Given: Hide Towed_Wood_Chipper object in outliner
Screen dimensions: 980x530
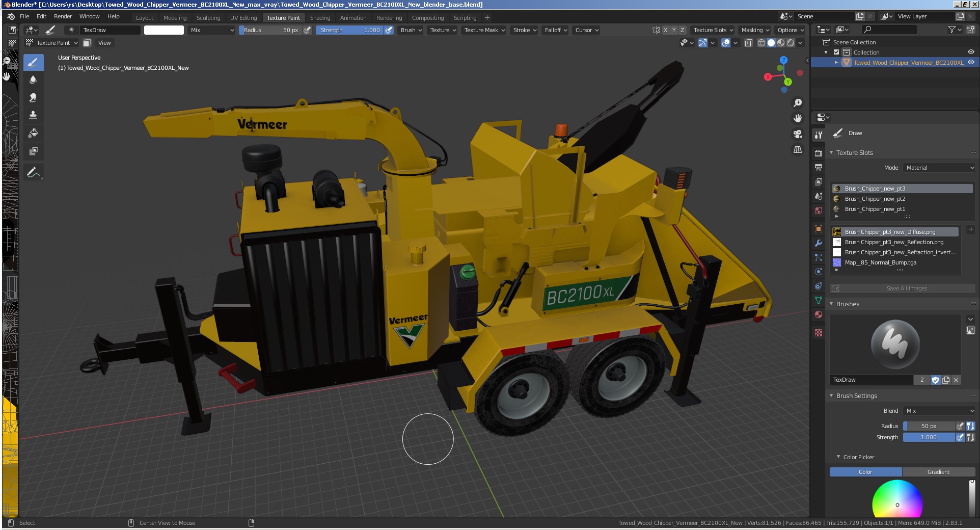Looking at the screenshot, I should coord(971,62).
